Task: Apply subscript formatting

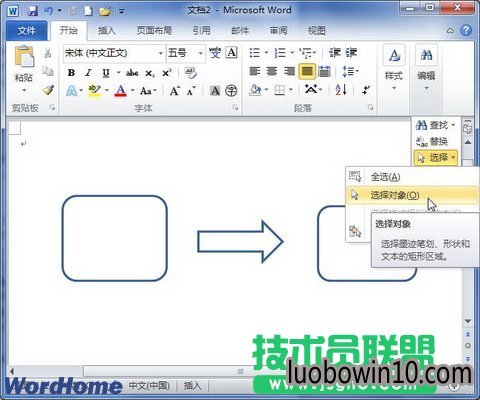Action: (150, 73)
